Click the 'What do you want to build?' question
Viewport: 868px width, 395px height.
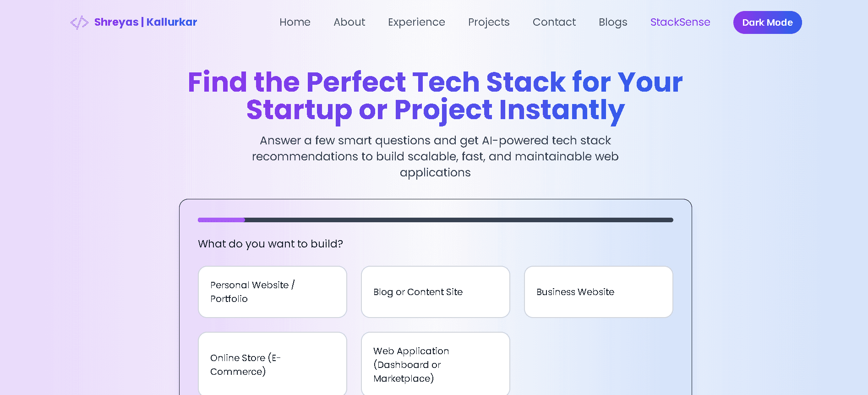pos(270,244)
